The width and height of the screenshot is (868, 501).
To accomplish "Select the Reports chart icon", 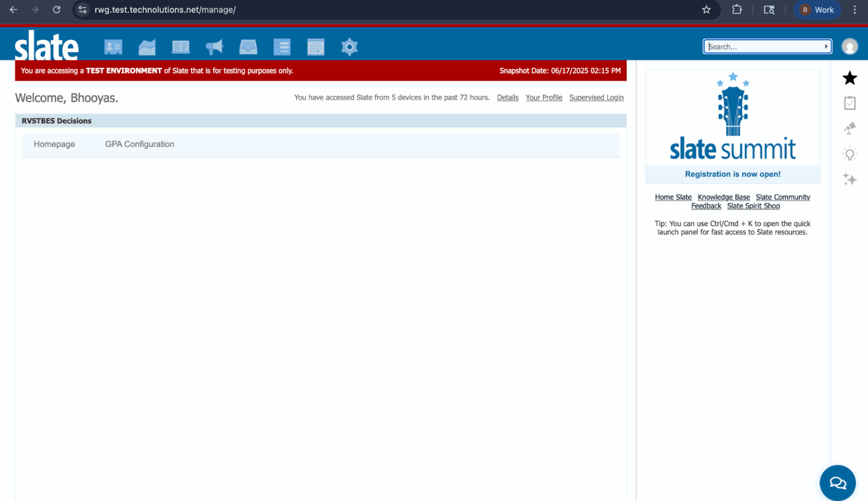I will (147, 46).
